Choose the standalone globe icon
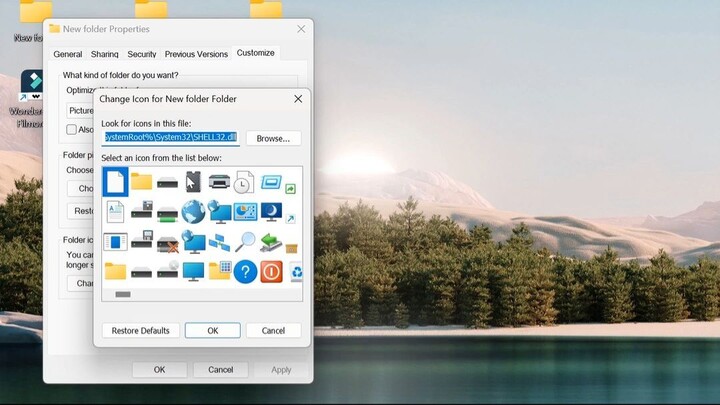 click(193, 212)
